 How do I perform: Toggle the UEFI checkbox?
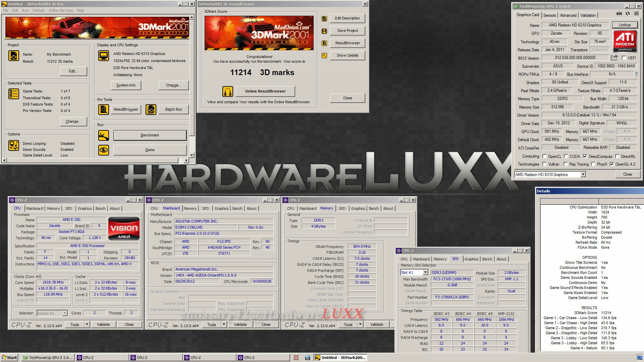(624, 58)
